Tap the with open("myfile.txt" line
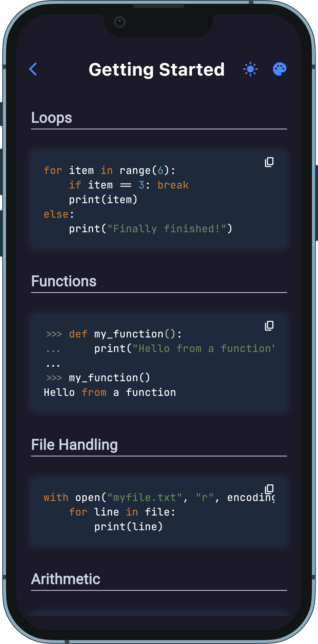The image size is (318, 644). coord(159,497)
